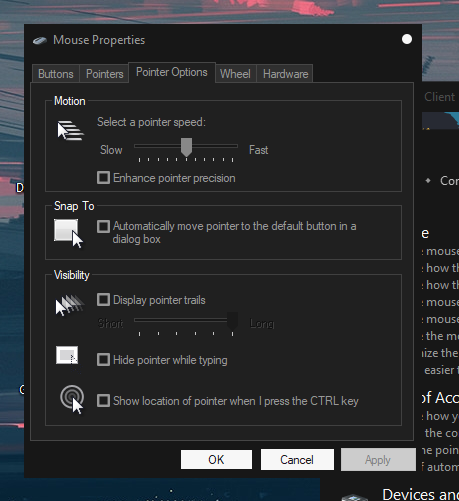459x501 pixels.
Task: Click the OK button
Action: point(216,460)
